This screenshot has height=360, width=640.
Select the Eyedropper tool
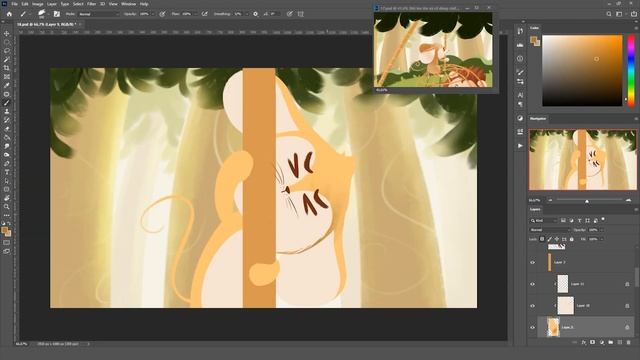point(7,85)
